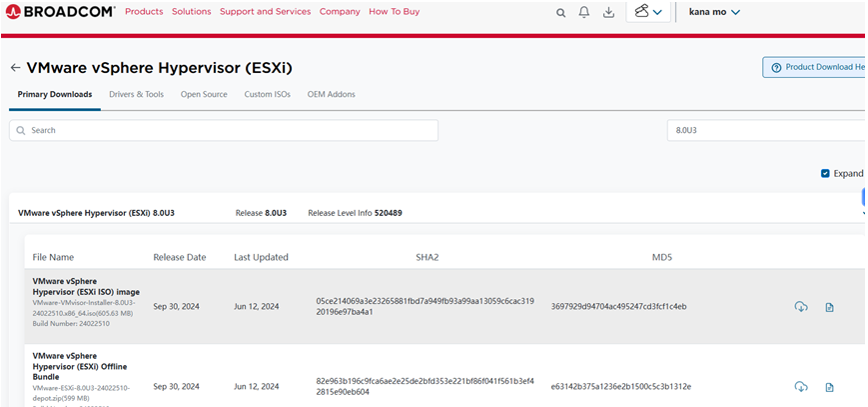Image resolution: width=868 pixels, height=407 pixels.
Task: Click the VMware vSphere Hypervisor (ESXi) 8.0U3 heading
Action: (x=96, y=213)
